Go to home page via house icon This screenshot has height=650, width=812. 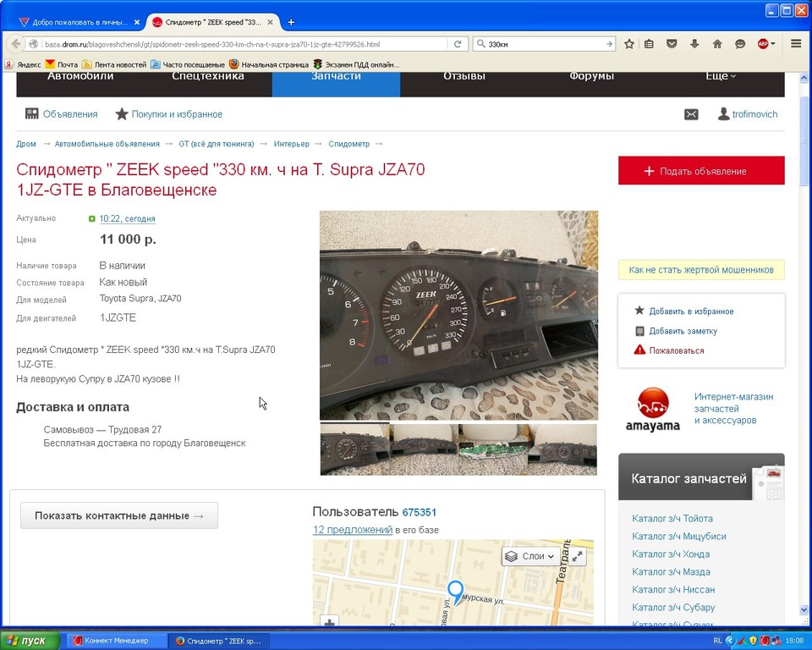click(x=717, y=44)
